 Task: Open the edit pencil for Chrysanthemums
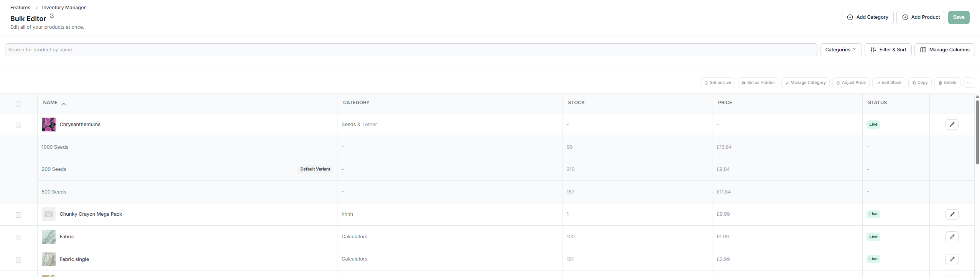click(x=952, y=125)
